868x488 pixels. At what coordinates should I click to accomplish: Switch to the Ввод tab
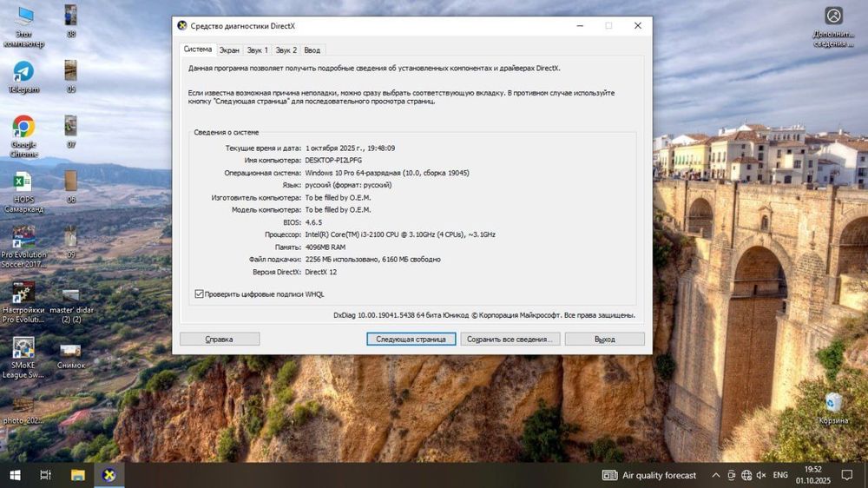click(312, 49)
